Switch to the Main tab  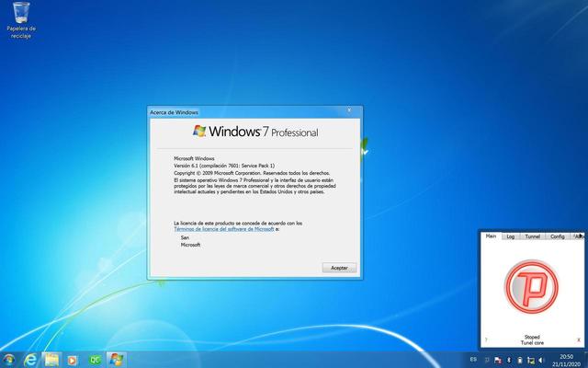(491, 236)
